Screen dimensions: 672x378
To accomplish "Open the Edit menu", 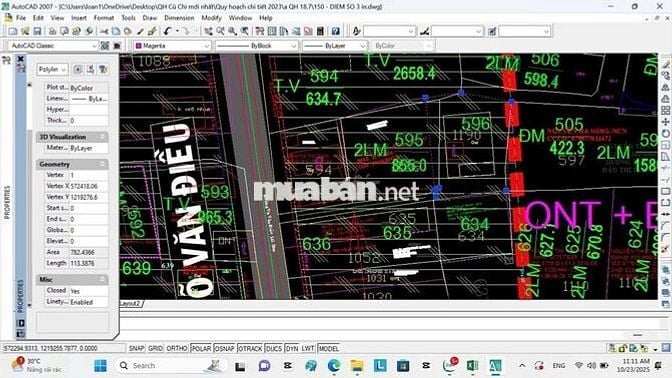I will 38,18.
